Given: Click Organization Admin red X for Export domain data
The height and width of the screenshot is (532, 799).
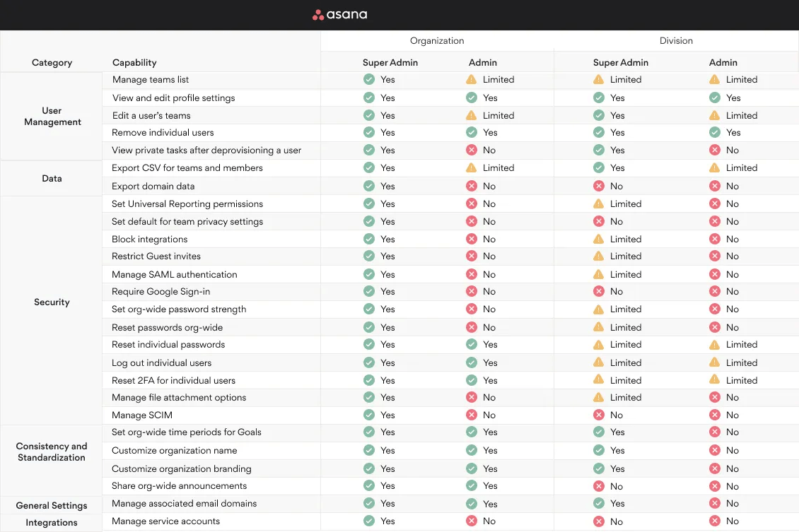Looking at the screenshot, I should click(472, 187).
